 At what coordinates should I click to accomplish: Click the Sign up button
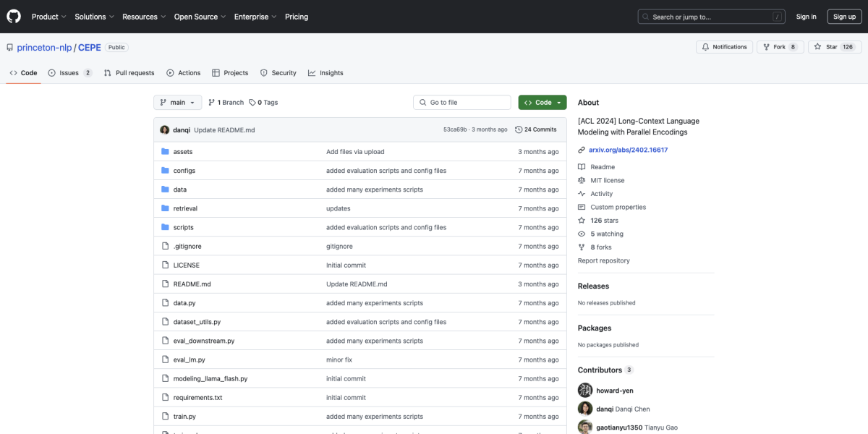844,17
